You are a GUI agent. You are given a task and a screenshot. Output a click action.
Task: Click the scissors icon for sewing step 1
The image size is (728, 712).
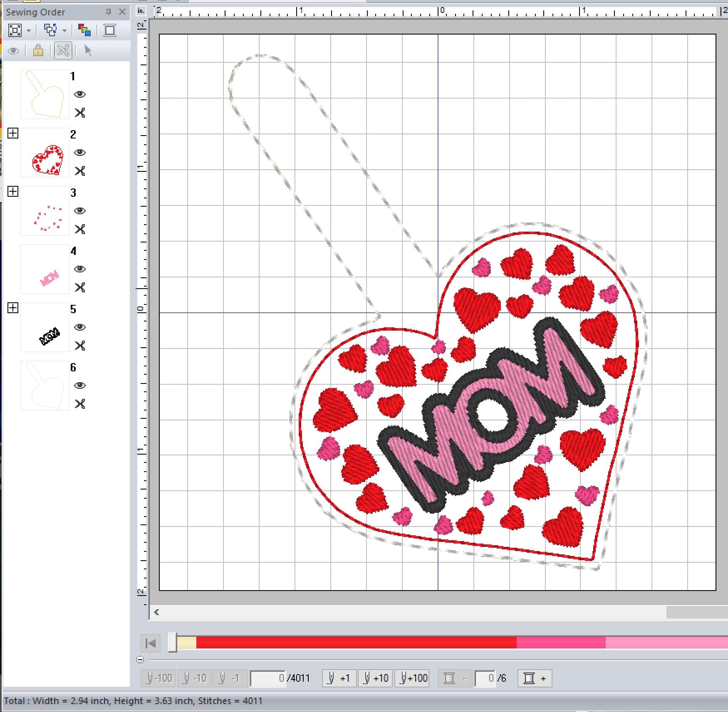tap(80, 113)
